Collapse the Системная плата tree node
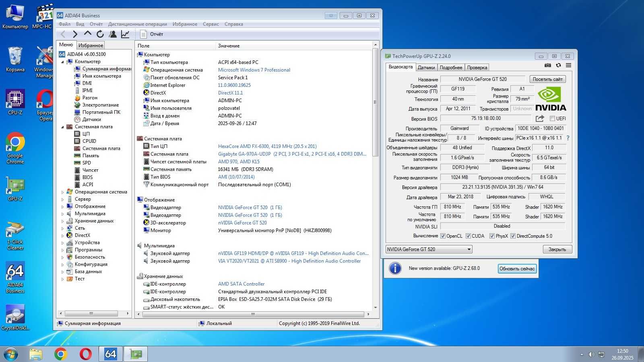 coord(62,127)
